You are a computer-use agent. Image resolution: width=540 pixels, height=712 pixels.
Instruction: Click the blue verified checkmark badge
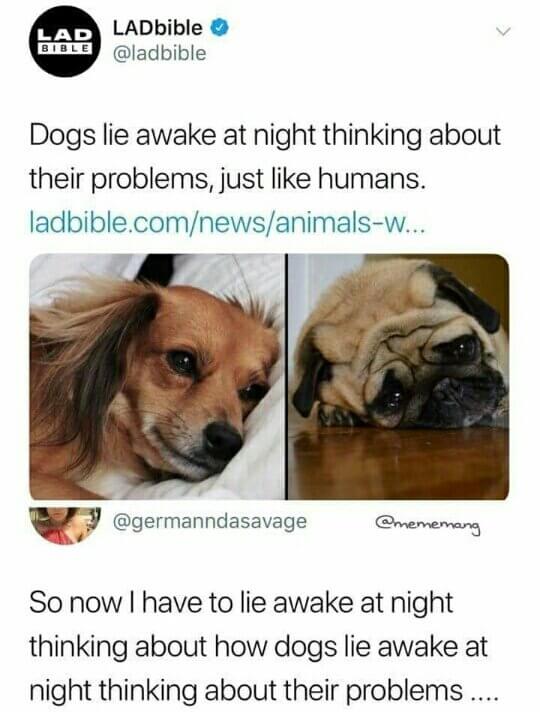pos(218,28)
